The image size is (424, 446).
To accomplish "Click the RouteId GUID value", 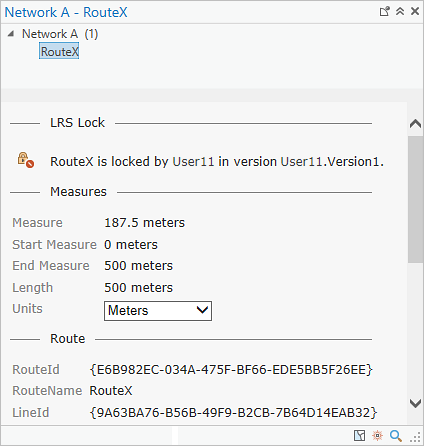I will 231,370.
